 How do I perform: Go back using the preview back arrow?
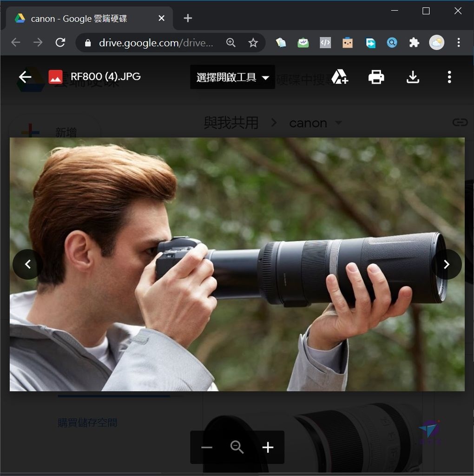point(25,77)
